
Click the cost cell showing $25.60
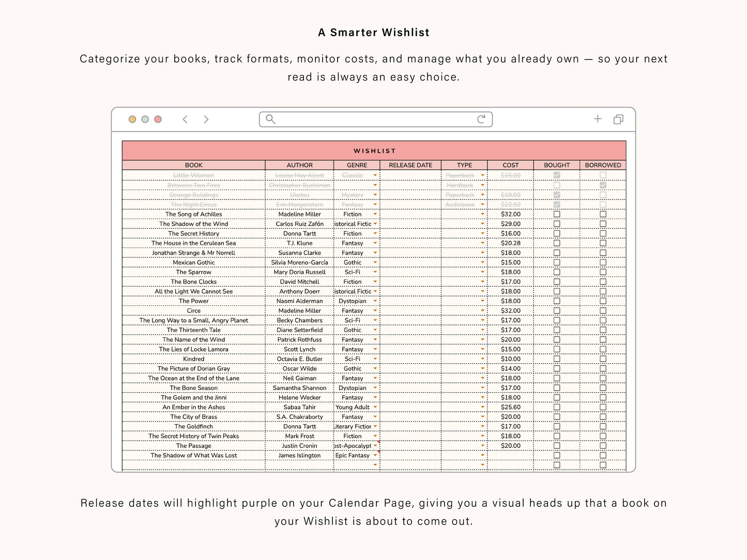point(510,407)
